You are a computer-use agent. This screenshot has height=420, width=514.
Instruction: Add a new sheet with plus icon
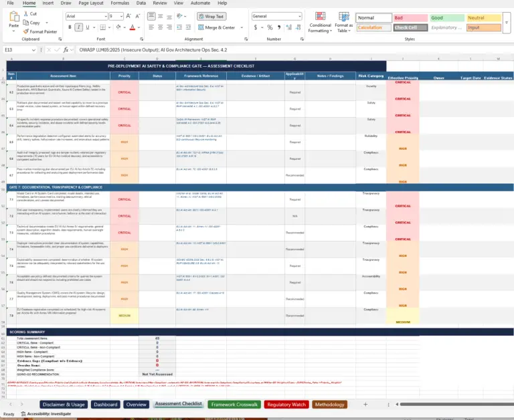[x=365, y=404]
